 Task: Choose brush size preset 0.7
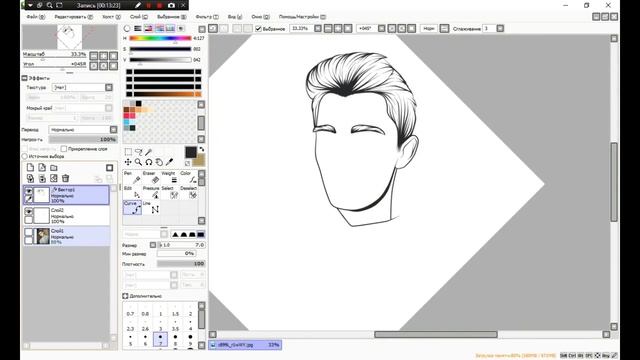tap(130, 310)
